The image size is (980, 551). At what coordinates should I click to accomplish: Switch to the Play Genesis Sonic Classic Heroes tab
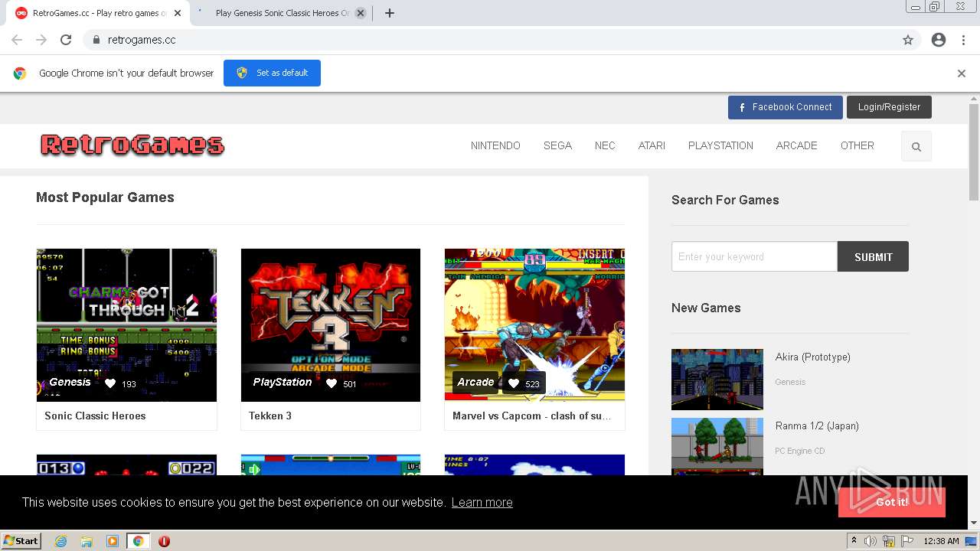click(x=276, y=13)
